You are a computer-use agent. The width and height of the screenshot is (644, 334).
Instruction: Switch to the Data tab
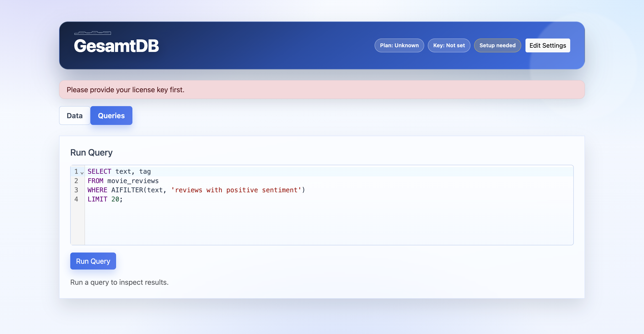[74, 115]
